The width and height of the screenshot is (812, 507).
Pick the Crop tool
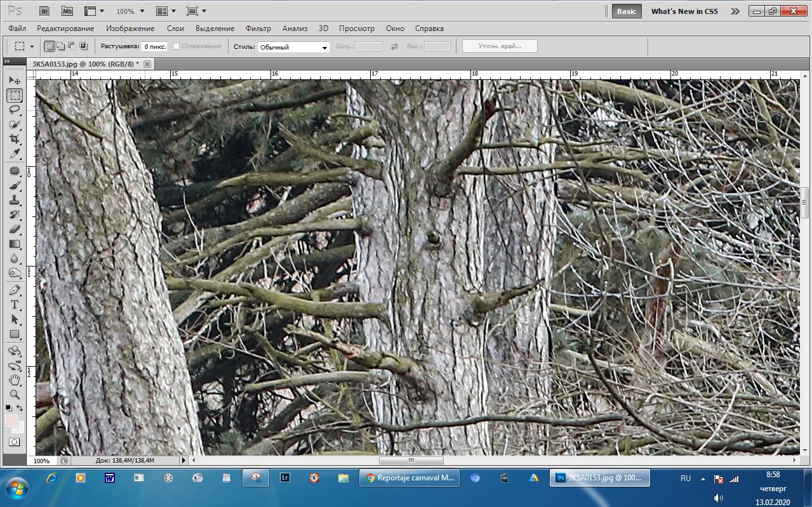tap(15, 140)
